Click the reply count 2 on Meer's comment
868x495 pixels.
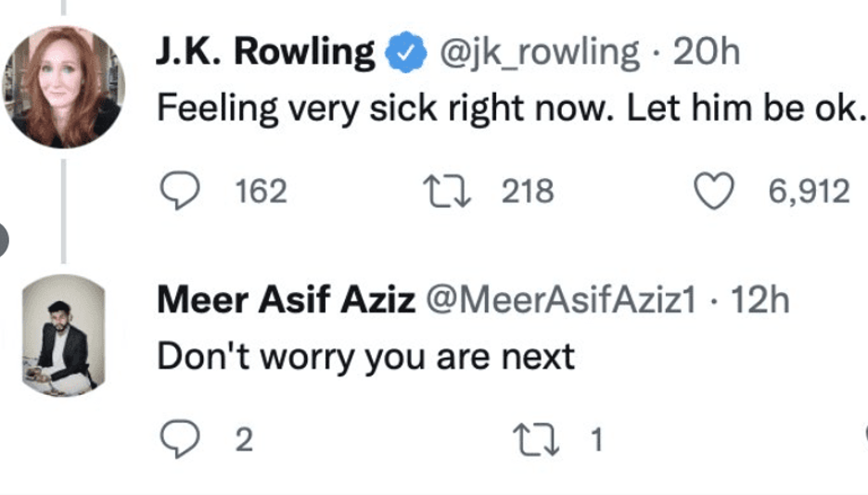(x=244, y=440)
